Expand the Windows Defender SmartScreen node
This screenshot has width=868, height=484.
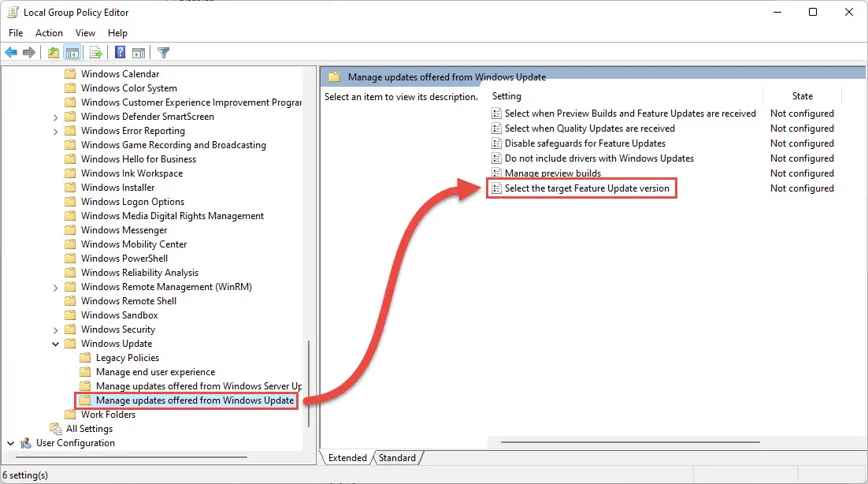click(x=55, y=117)
